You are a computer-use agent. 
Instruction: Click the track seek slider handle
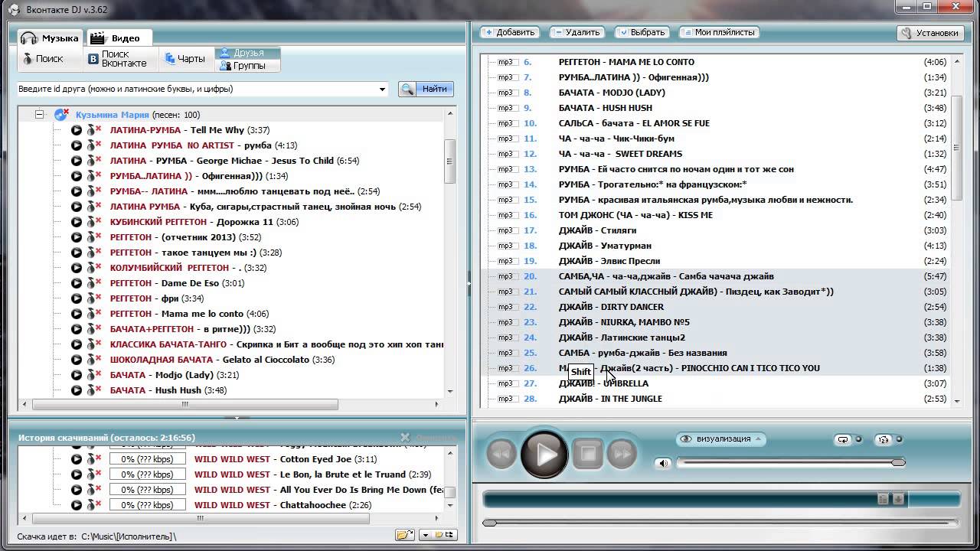point(489,523)
